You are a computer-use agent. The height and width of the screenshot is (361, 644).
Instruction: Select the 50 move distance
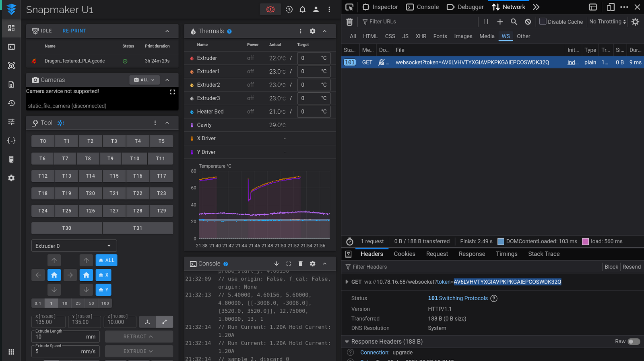pyautogui.click(x=91, y=303)
